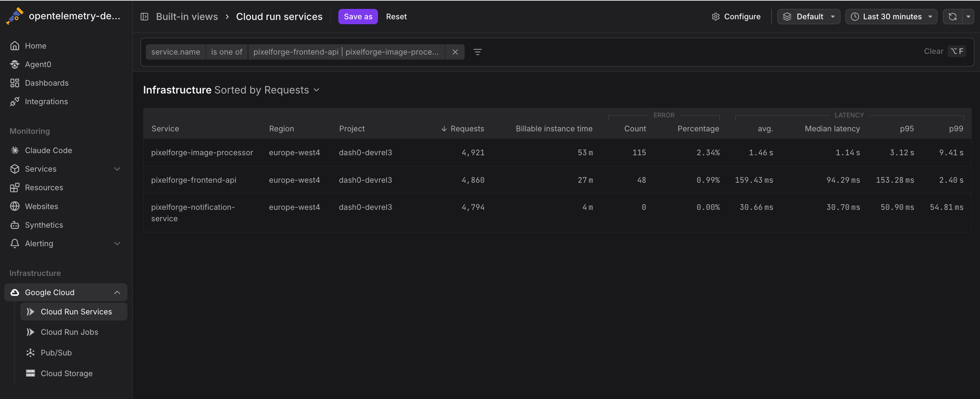Remove the service.name filter with X
Screen dimensions: 980x399
[455, 52]
